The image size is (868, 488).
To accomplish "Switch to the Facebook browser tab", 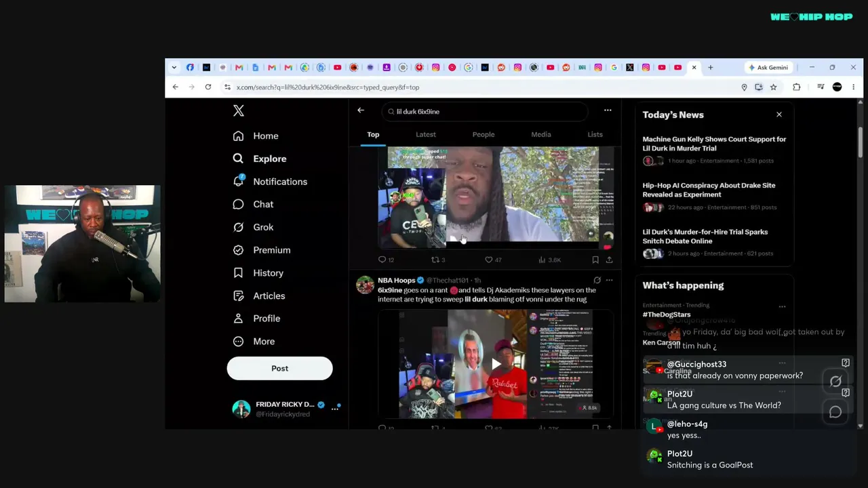I will click(x=190, y=67).
